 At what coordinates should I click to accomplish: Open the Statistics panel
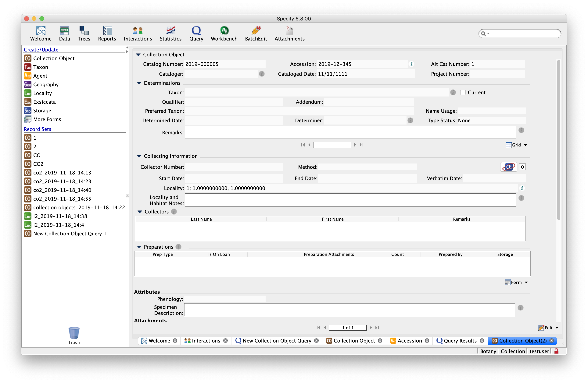coord(170,33)
